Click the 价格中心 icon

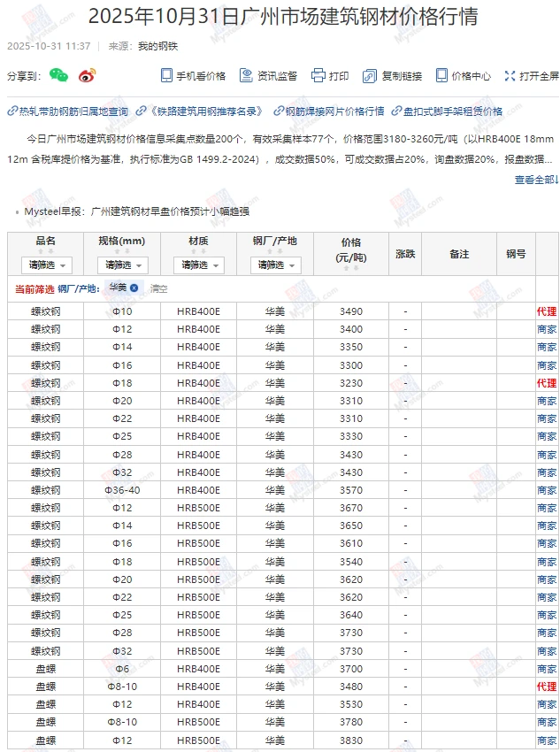coord(441,76)
